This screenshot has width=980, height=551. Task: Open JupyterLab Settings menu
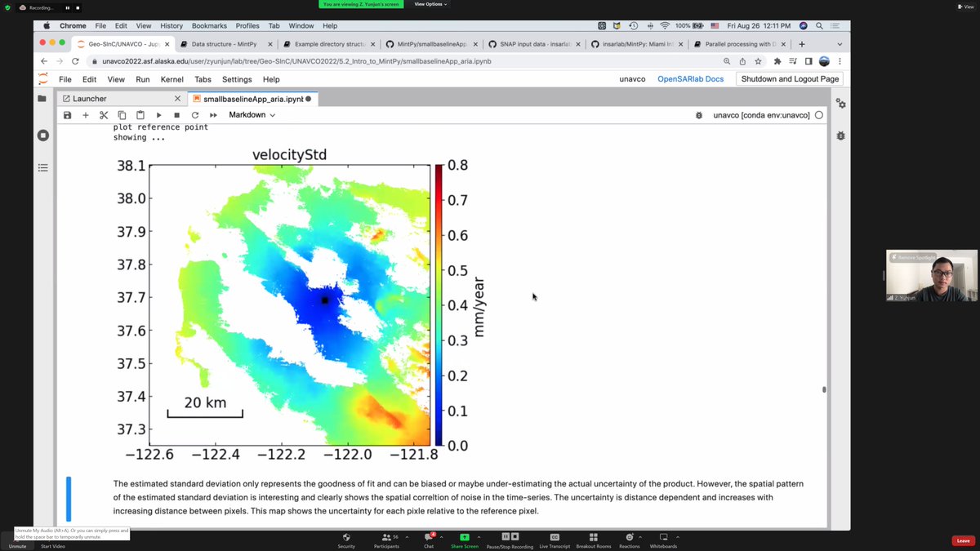[x=237, y=79]
